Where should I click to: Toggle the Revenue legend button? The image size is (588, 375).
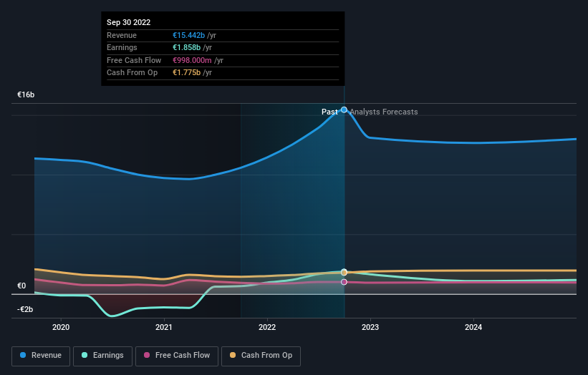pos(41,356)
